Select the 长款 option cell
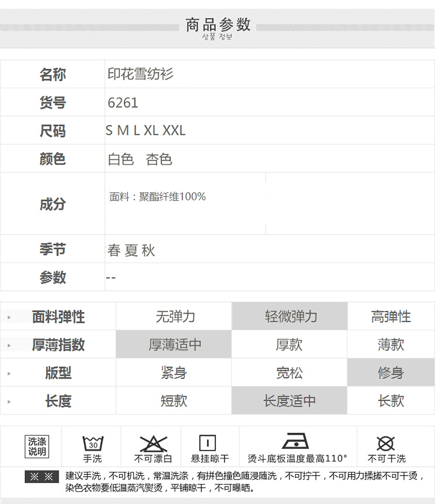 [x=391, y=401]
